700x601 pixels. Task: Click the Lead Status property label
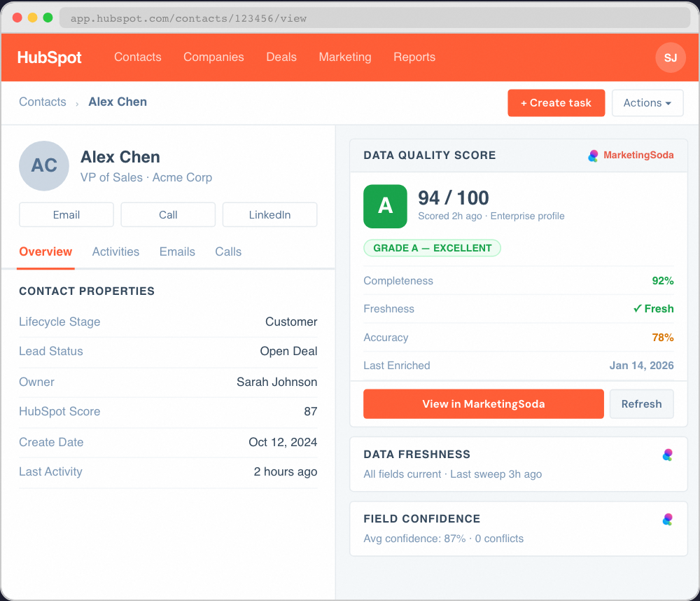pyautogui.click(x=51, y=351)
